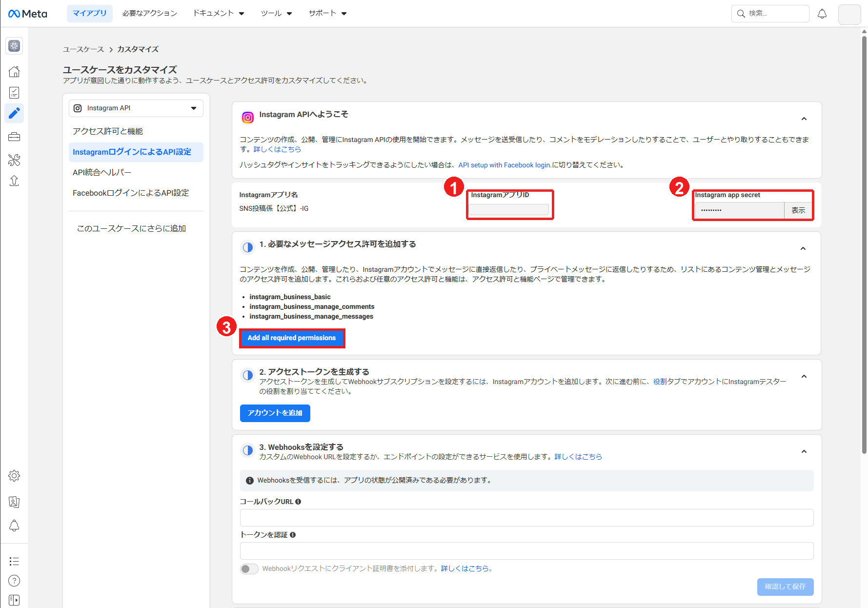
Task: Click このユースケースにさらに追加
Action: click(131, 228)
